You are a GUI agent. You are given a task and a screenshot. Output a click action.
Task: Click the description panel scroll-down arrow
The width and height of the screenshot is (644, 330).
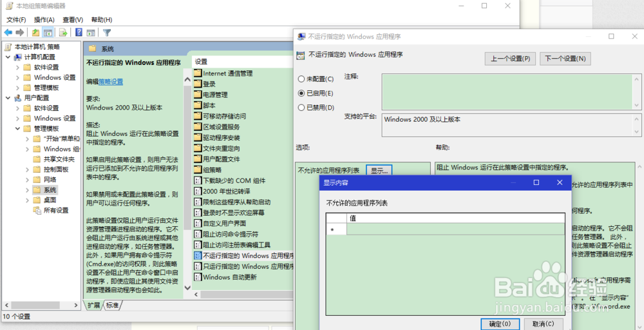187,288
